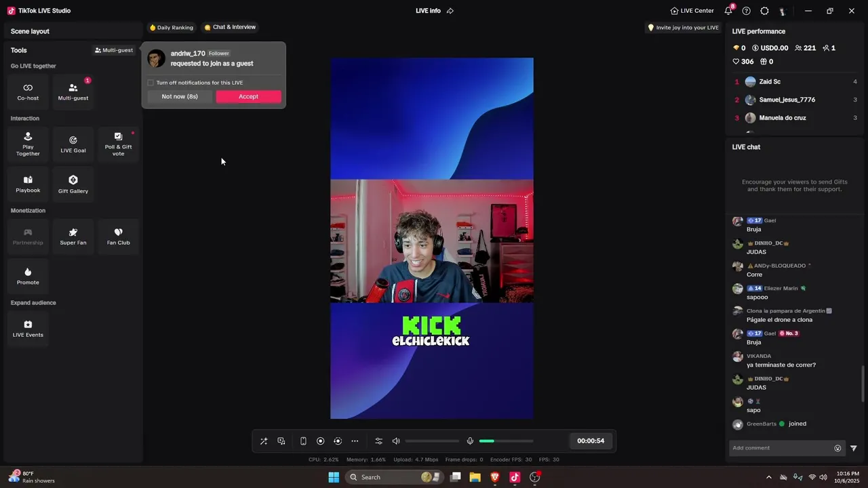Open the Windows Start menu

(334, 477)
